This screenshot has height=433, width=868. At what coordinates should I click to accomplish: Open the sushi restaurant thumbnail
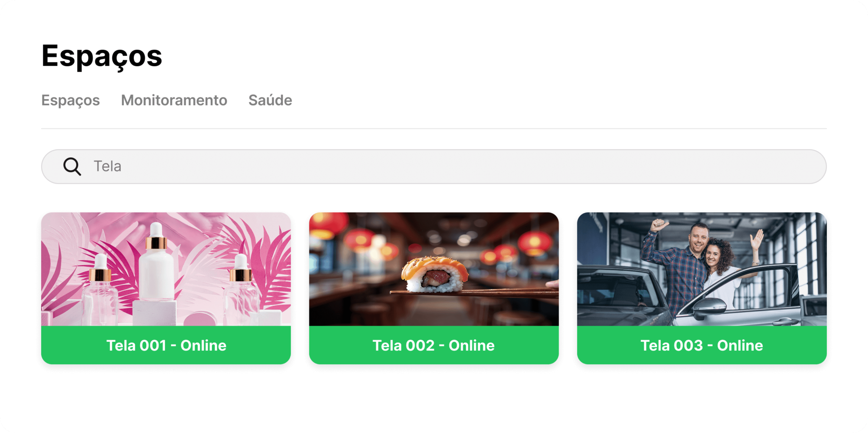434,269
